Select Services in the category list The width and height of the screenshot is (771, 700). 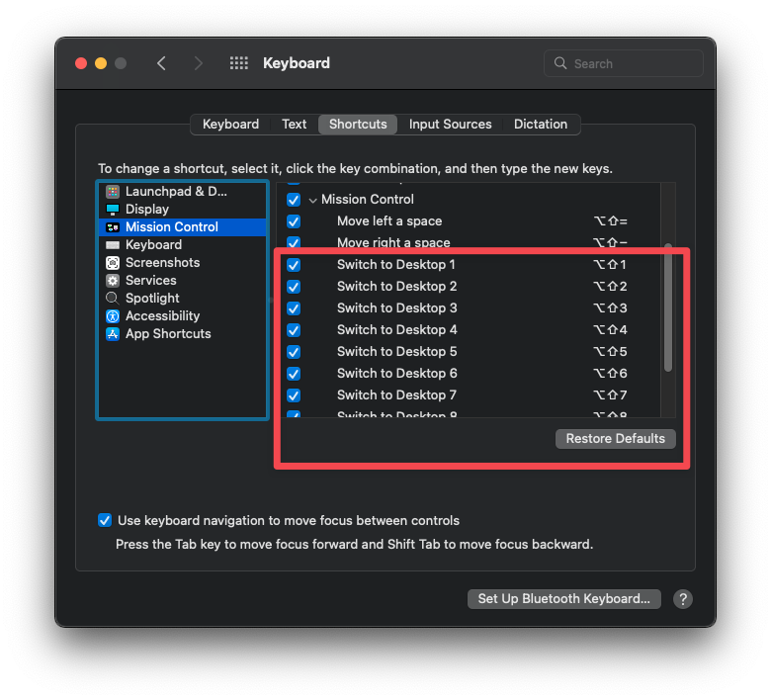183,281
